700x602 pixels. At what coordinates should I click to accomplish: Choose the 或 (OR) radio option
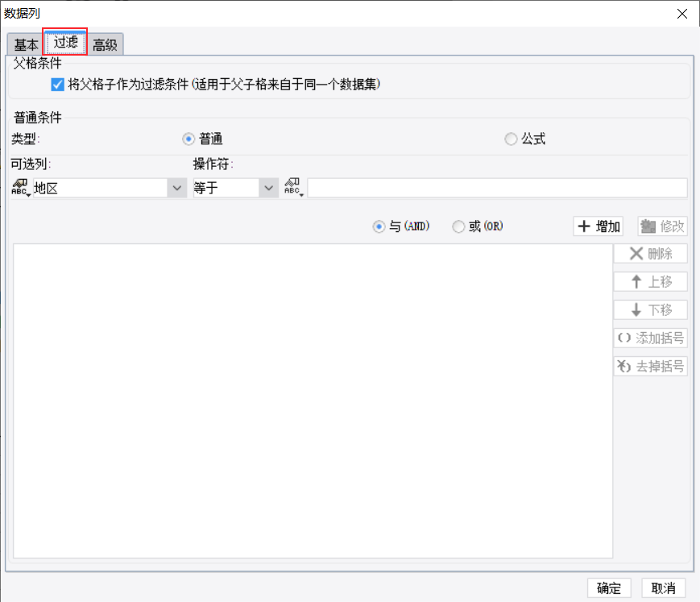click(x=458, y=227)
